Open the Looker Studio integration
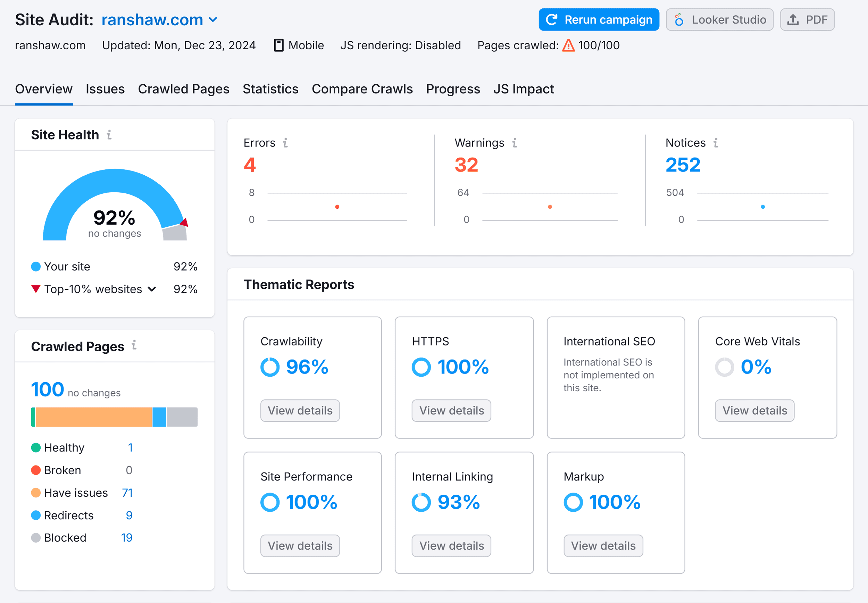Viewport: 868px width, 603px height. click(x=719, y=19)
